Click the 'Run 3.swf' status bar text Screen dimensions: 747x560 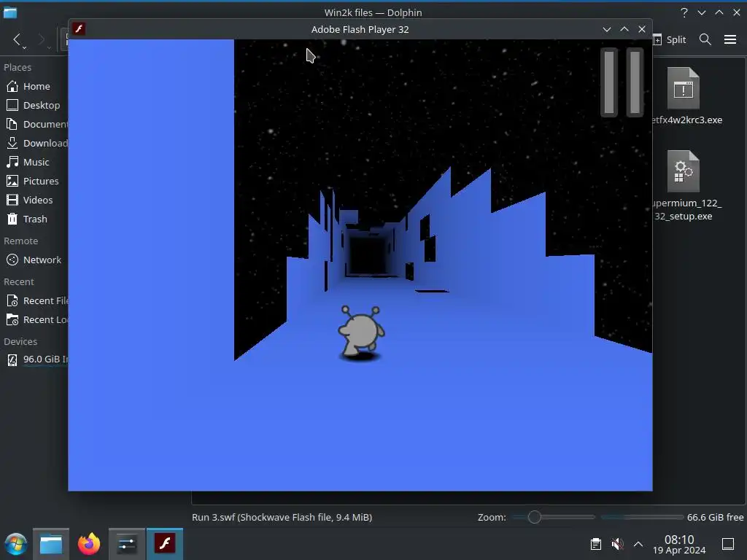click(x=282, y=517)
